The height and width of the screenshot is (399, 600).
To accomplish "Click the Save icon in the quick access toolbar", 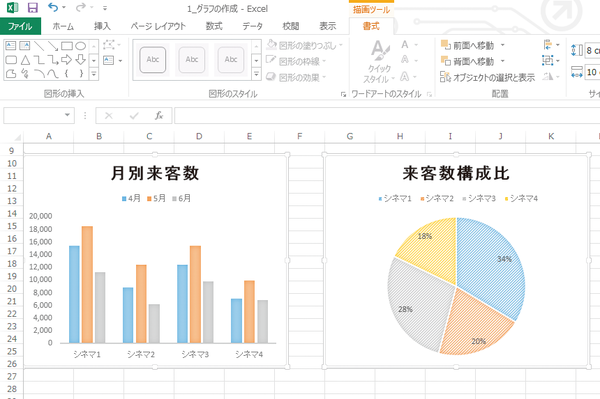I will [33, 8].
